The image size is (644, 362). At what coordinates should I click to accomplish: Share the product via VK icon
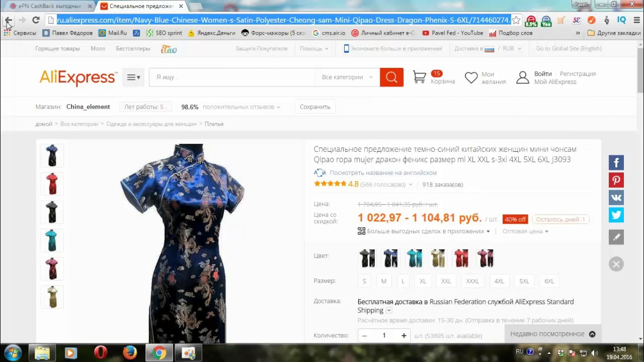(x=616, y=198)
